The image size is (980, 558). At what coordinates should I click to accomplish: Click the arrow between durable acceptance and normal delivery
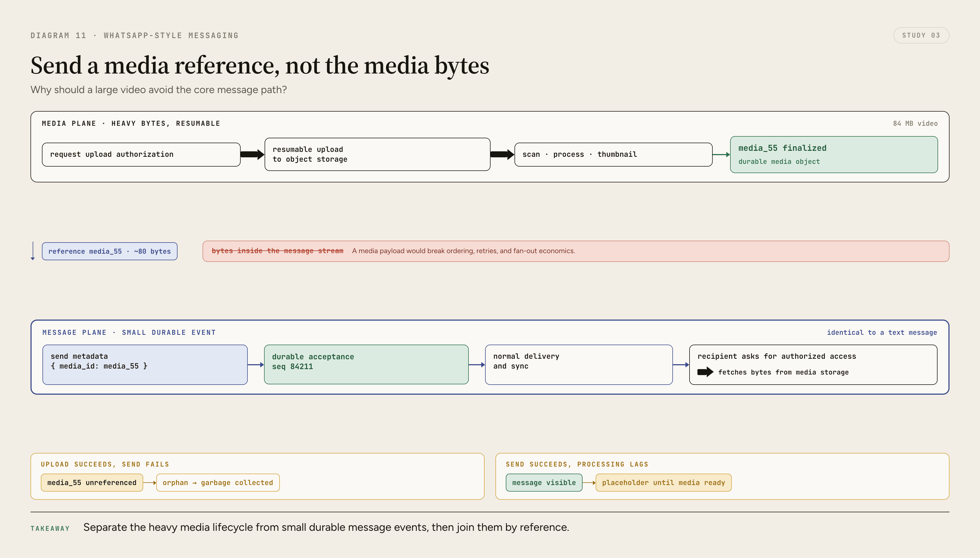tap(477, 365)
